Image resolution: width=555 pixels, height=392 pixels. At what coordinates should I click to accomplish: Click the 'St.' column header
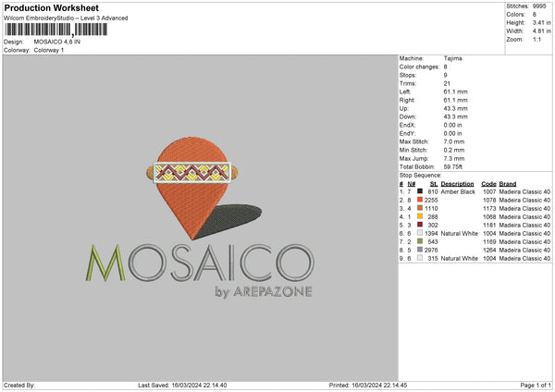pos(434,184)
